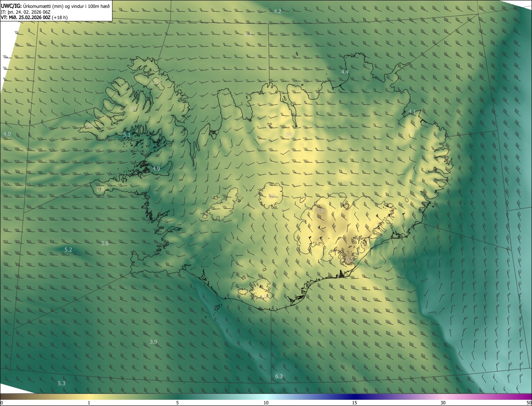Click the color scale label 15
The height and width of the screenshot is (406, 532).
(x=355, y=403)
